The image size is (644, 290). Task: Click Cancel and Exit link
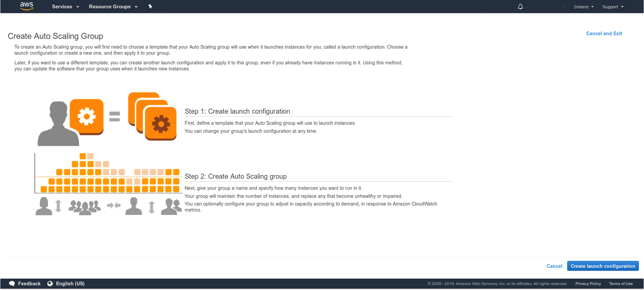pos(604,34)
